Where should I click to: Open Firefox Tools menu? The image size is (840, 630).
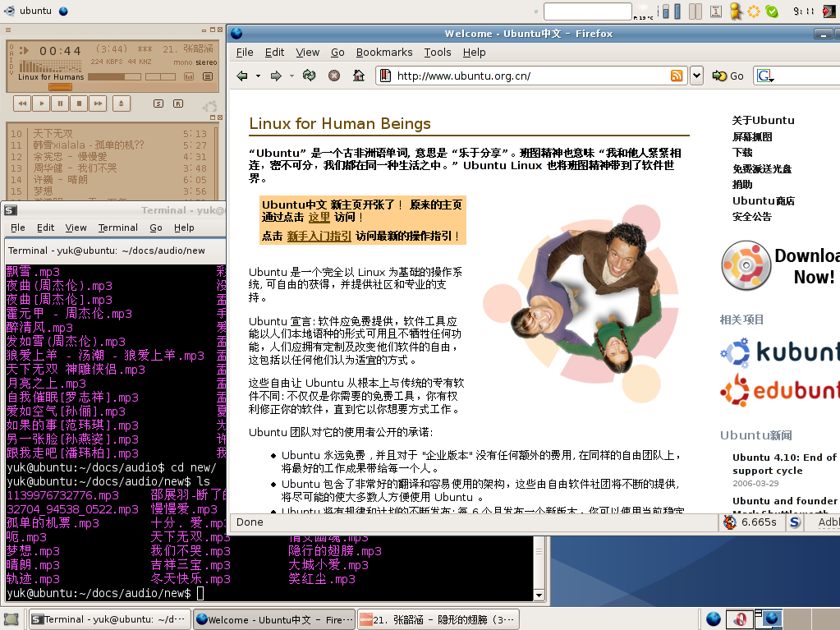[438, 53]
